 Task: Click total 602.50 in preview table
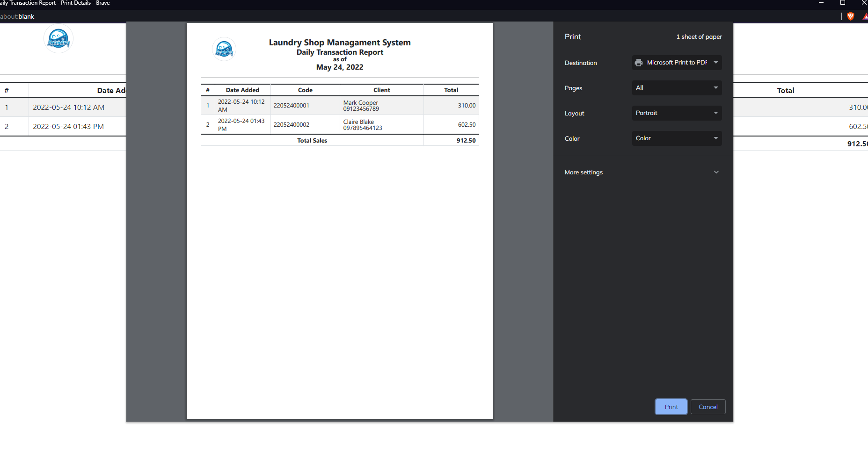pyautogui.click(x=467, y=125)
